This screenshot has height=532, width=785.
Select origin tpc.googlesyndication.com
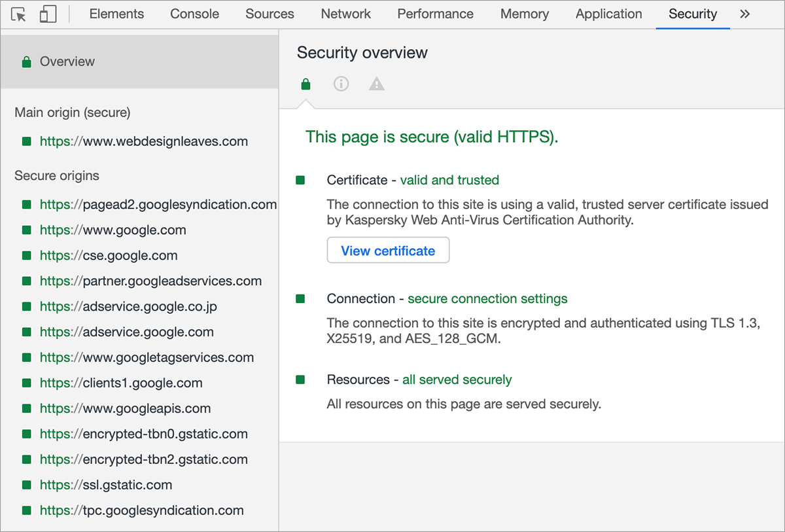(141, 511)
